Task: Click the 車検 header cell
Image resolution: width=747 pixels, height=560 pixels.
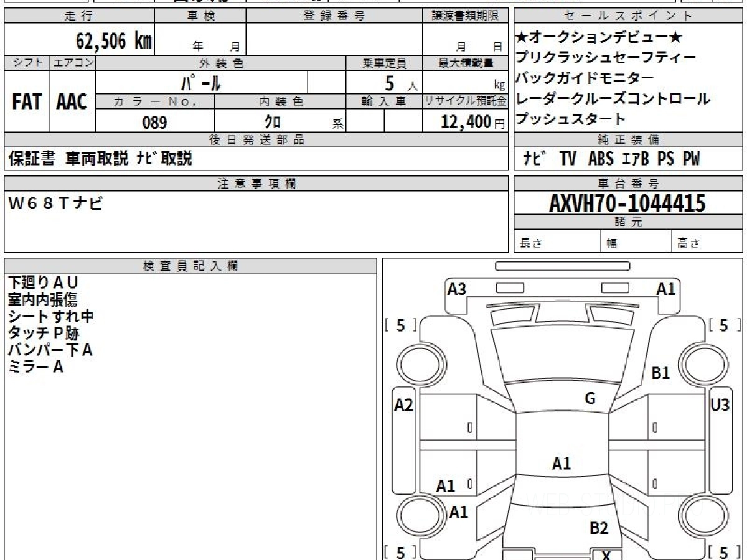Action: (x=200, y=16)
